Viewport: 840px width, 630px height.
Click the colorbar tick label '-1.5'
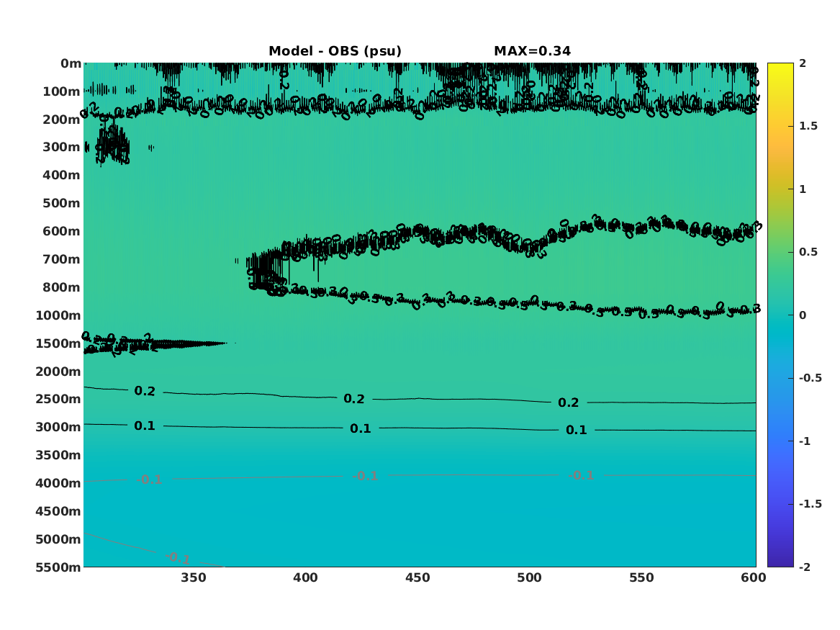pyautogui.click(x=810, y=503)
